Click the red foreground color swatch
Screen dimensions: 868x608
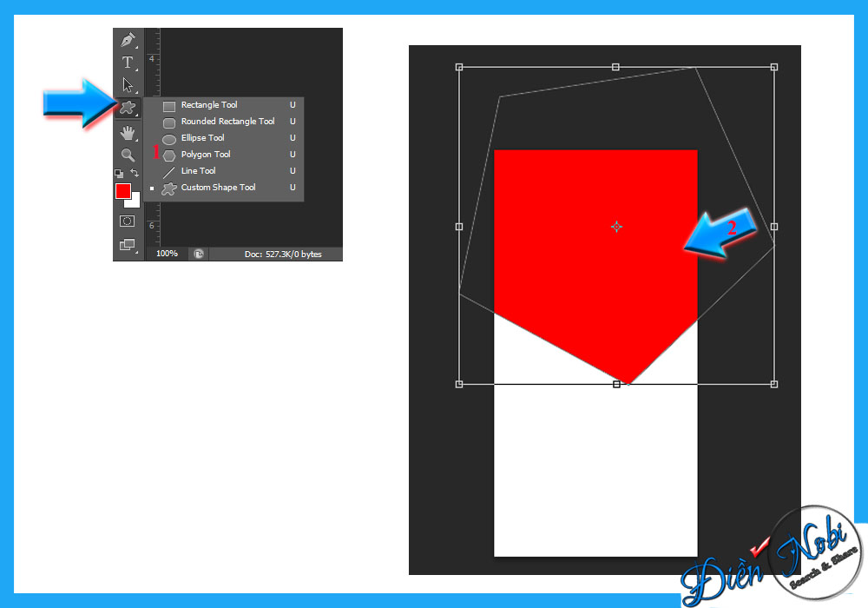pyautogui.click(x=123, y=189)
